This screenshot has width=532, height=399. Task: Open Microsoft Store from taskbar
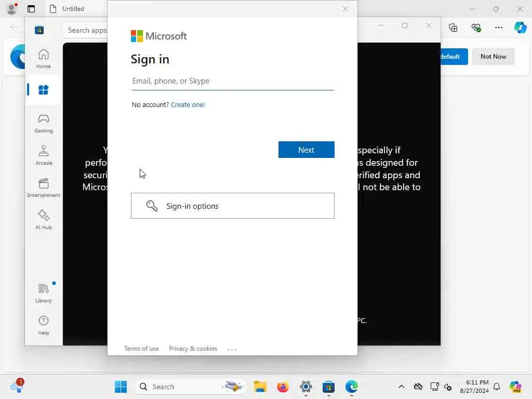[x=328, y=387]
